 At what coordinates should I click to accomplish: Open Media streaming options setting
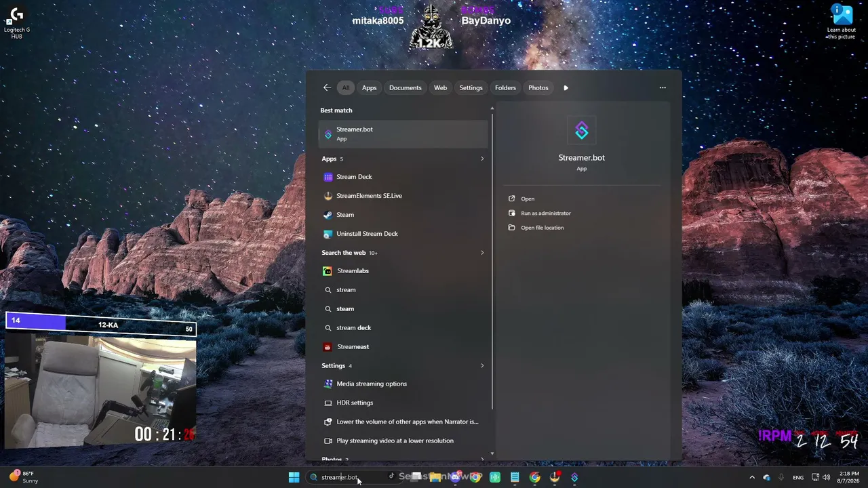[x=403, y=384]
